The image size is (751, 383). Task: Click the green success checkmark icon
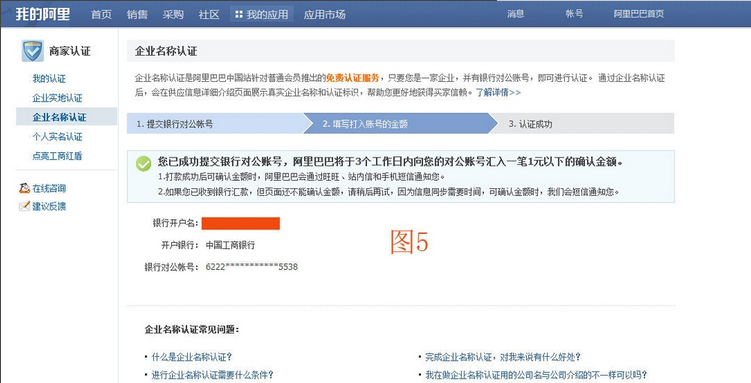[143, 164]
